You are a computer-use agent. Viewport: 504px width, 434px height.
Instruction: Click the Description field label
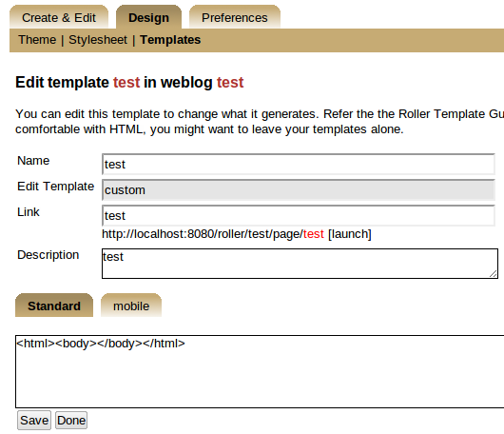click(48, 255)
